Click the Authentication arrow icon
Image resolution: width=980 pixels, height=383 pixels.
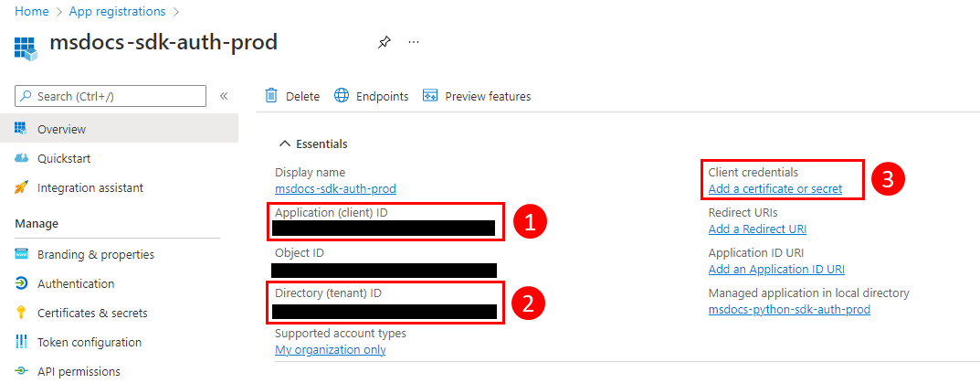tap(21, 283)
